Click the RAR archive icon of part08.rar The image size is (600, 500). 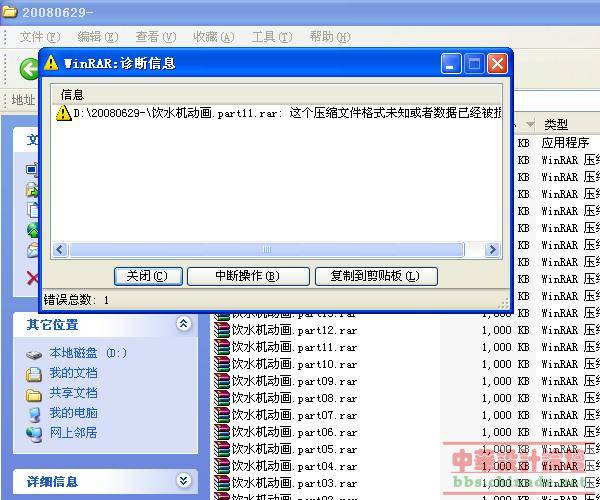pos(222,398)
